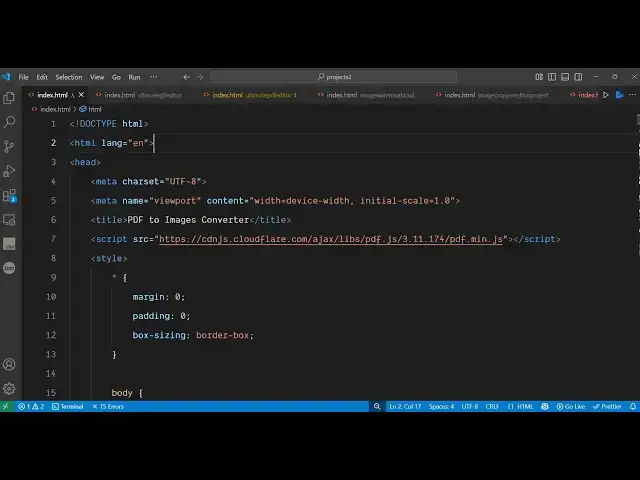Go forward with the right arrow

coord(200,77)
